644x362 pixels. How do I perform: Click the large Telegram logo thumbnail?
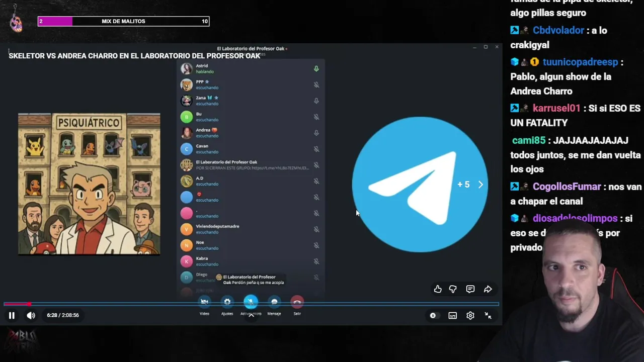point(420,185)
